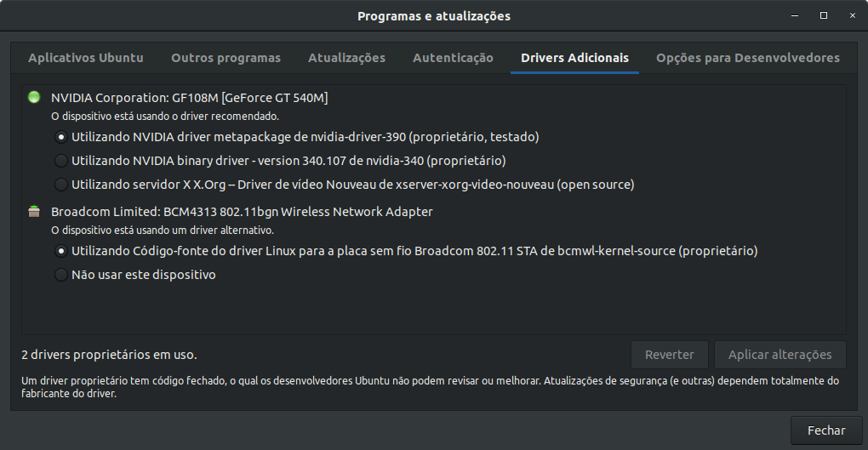Select the Drivers Adicionais tab
This screenshot has width=868, height=450.
(x=574, y=58)
